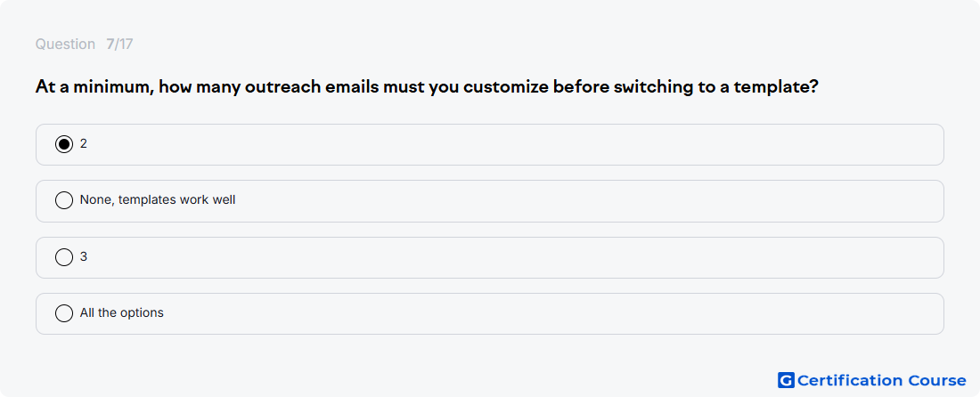This screenshot has height=397, width=980.
Task: Choose the 'None, templates work well' radio button
Action: pos(64,200)
